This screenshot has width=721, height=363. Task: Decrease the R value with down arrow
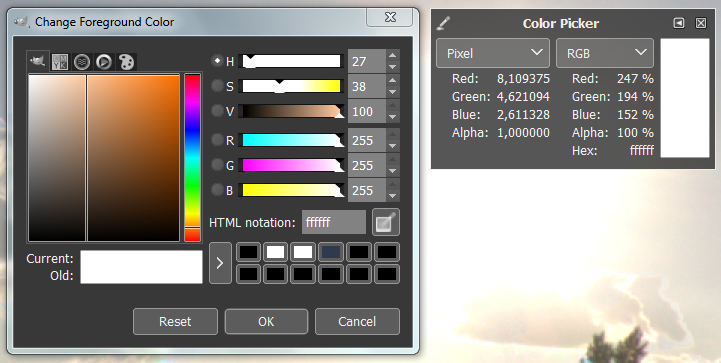(x=392, y=146)
